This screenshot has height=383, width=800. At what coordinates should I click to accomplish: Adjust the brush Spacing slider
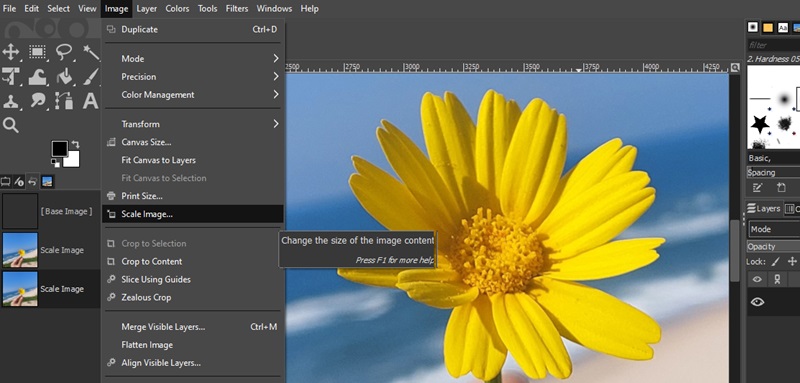click(773, 172)
